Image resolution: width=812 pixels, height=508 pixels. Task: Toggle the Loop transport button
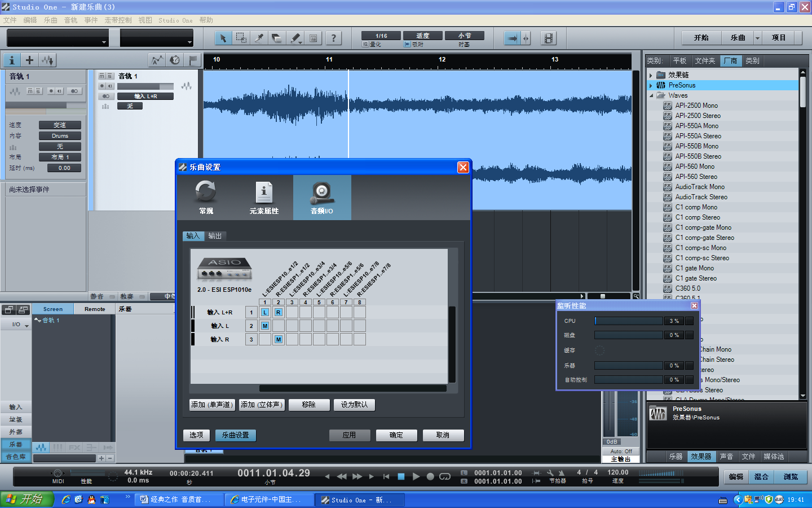point(445,476)
